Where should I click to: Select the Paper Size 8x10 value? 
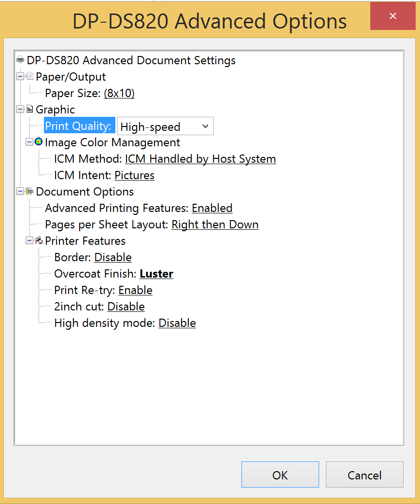(119, 93)
